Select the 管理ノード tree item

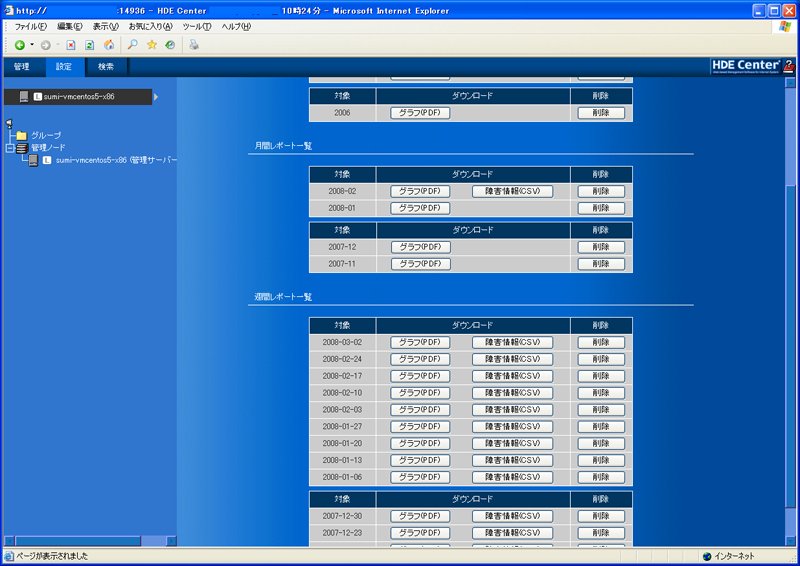tap(48, 148)
